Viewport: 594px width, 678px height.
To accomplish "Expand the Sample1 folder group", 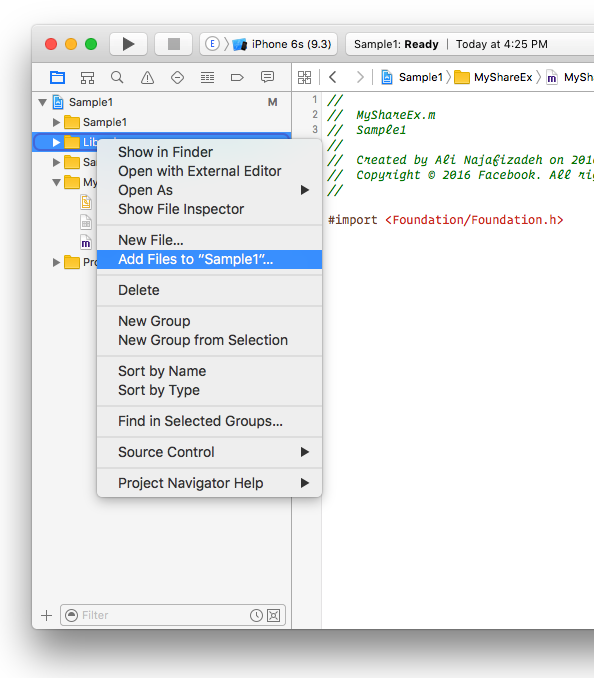I will click(x=56, y=122).
